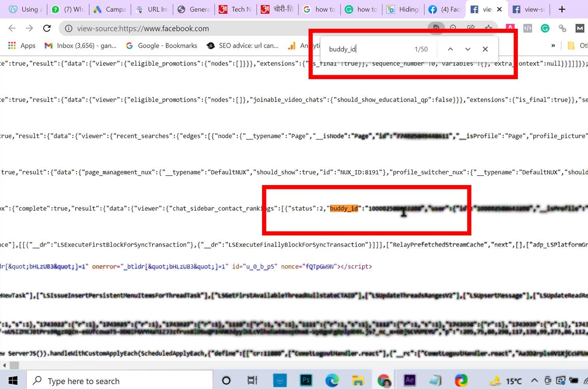Open the M extension icon
The width and height of the screenshot is (588, 389).
580,28
